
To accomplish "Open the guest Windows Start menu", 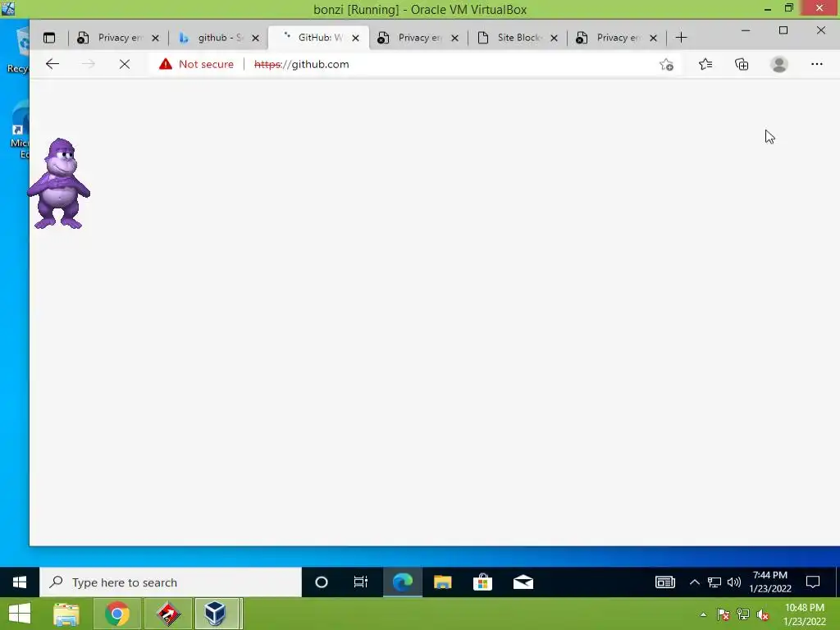I will (20, 582).
